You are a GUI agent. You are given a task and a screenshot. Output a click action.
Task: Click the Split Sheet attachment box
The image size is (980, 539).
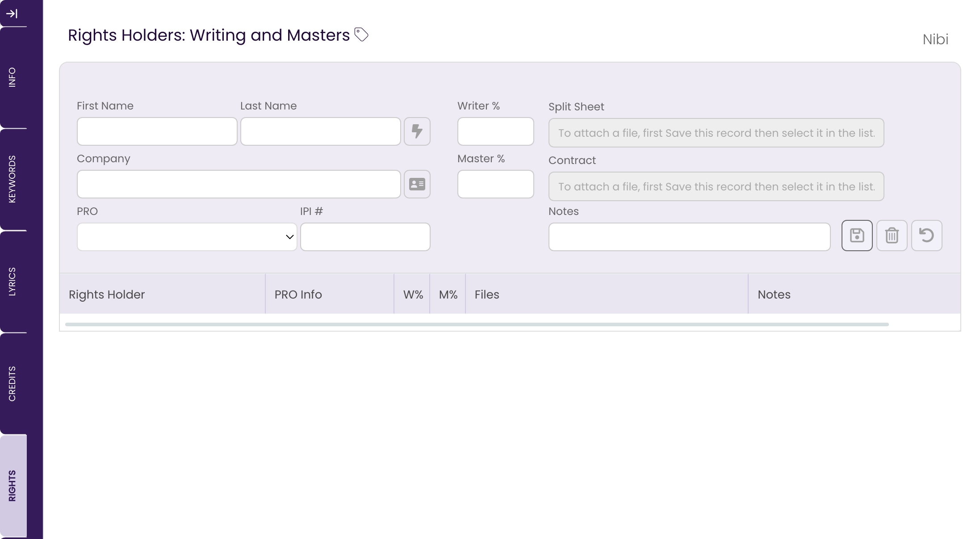(716, 133)
